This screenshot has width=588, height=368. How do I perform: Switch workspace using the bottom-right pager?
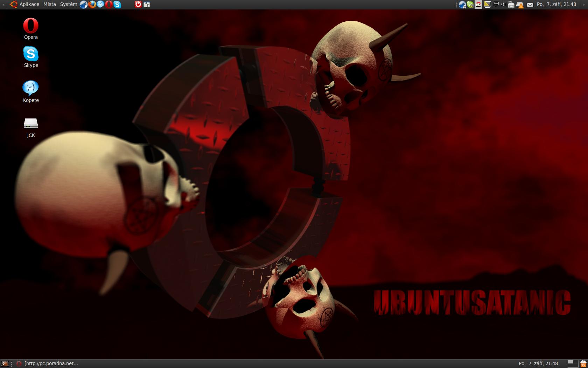click(573, 363)
